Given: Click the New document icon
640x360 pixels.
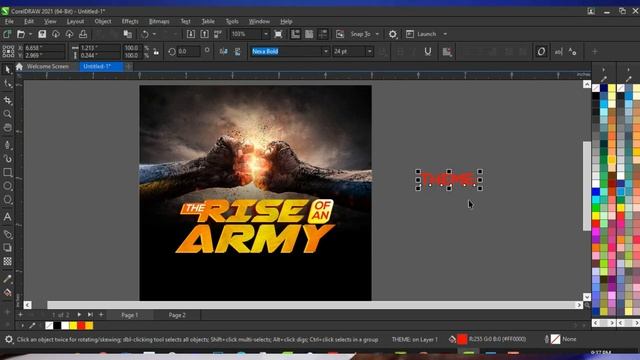Looking at the screenshot, I should [7, 34].
